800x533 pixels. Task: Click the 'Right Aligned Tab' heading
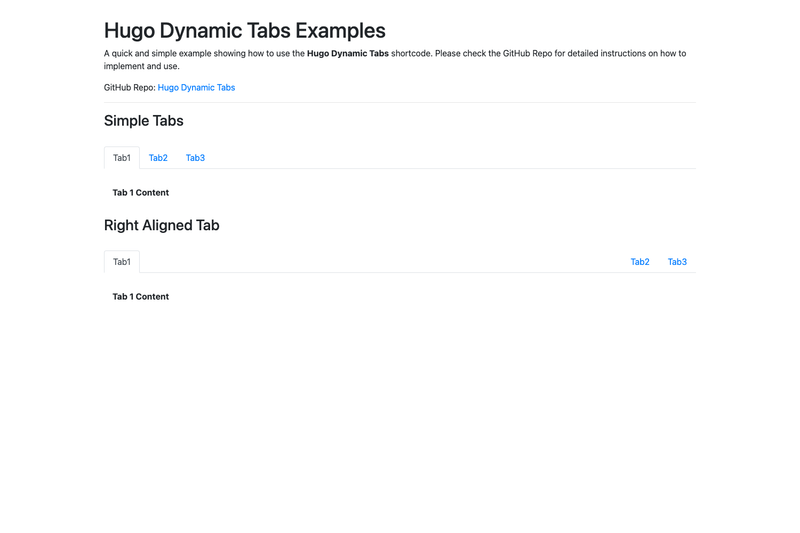(162, 225)
